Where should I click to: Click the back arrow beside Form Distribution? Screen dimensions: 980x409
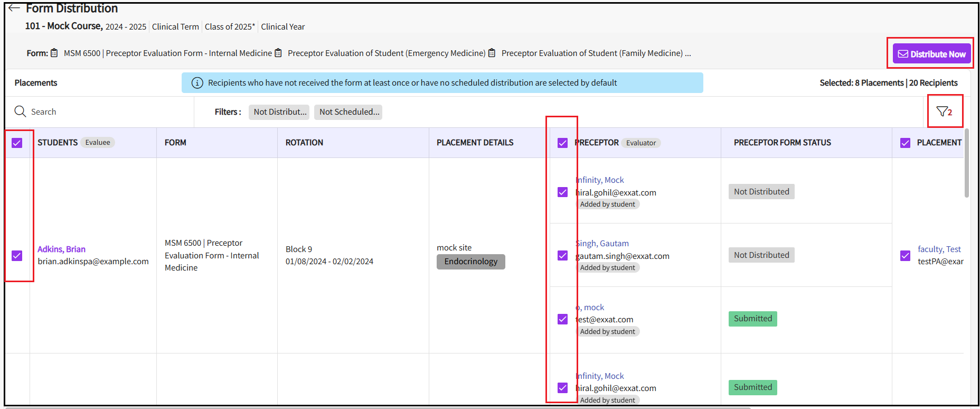point(14,8)
